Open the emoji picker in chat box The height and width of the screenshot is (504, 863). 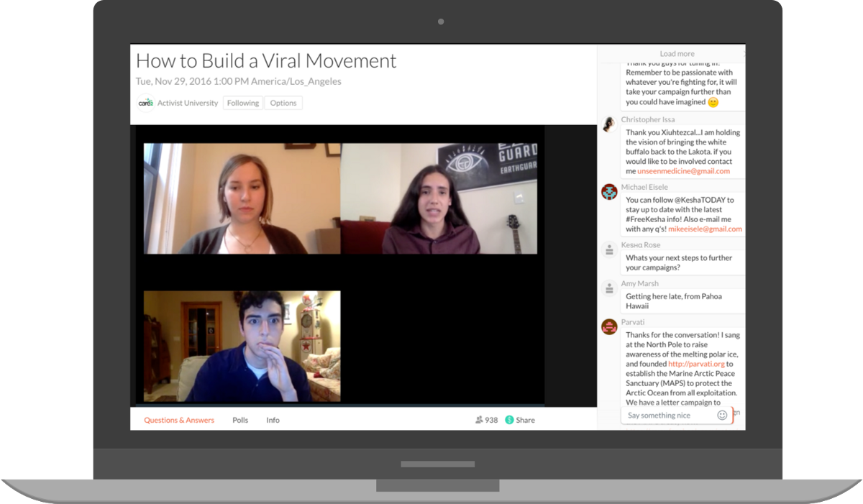[722, 415]
